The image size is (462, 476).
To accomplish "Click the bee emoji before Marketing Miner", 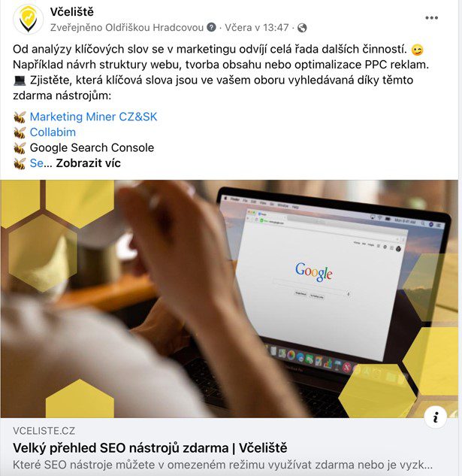I will [20, 117].
